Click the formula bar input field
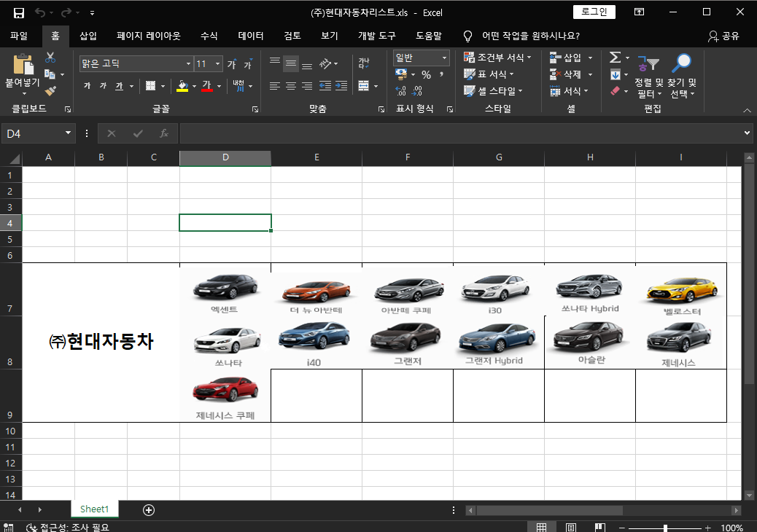The height and width of the screenshot is (532, 757). [x=459, y=133]
